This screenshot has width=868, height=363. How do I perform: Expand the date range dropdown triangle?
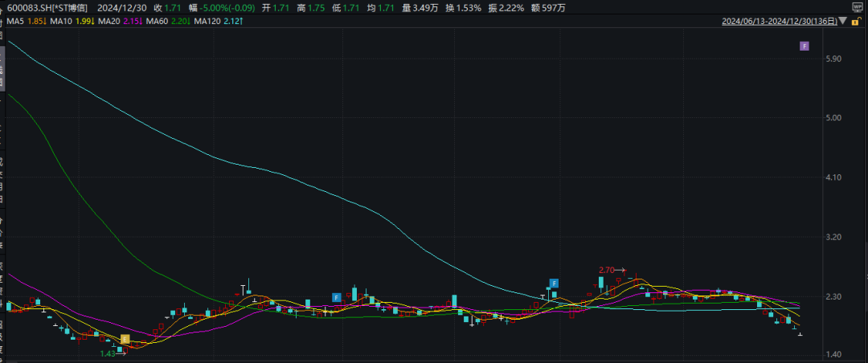[841, 22]
